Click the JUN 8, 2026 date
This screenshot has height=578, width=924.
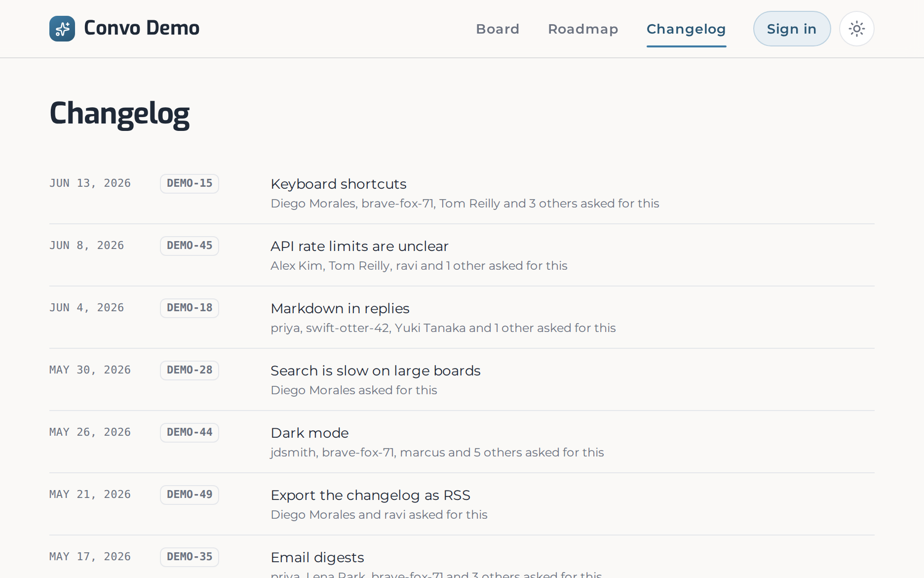point(86,246)
